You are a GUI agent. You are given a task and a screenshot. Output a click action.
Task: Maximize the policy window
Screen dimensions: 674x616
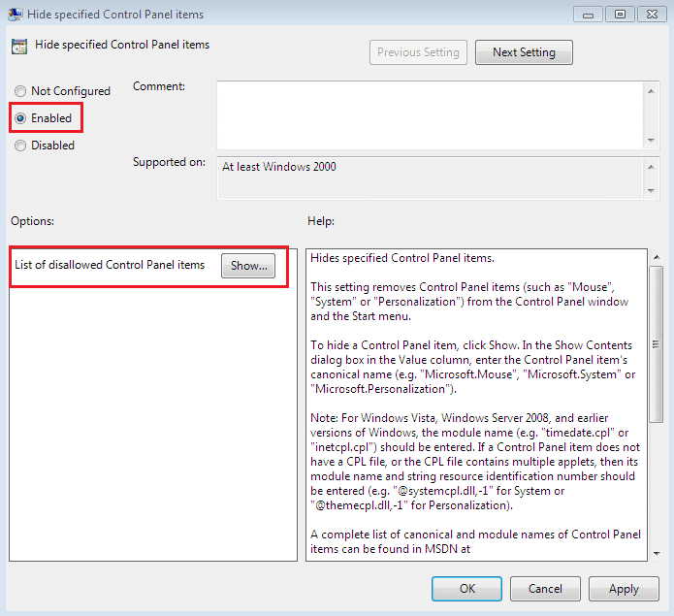coord(620,15)
